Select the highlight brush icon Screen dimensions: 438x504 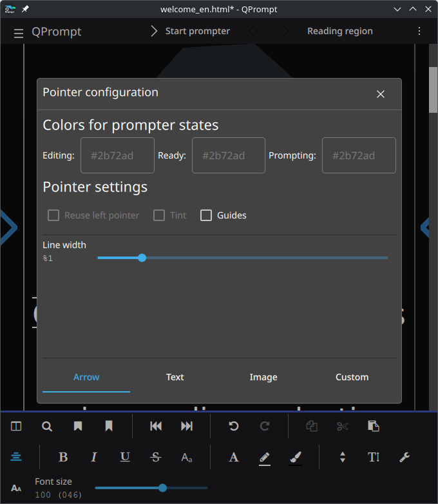[x=295, y=458]
